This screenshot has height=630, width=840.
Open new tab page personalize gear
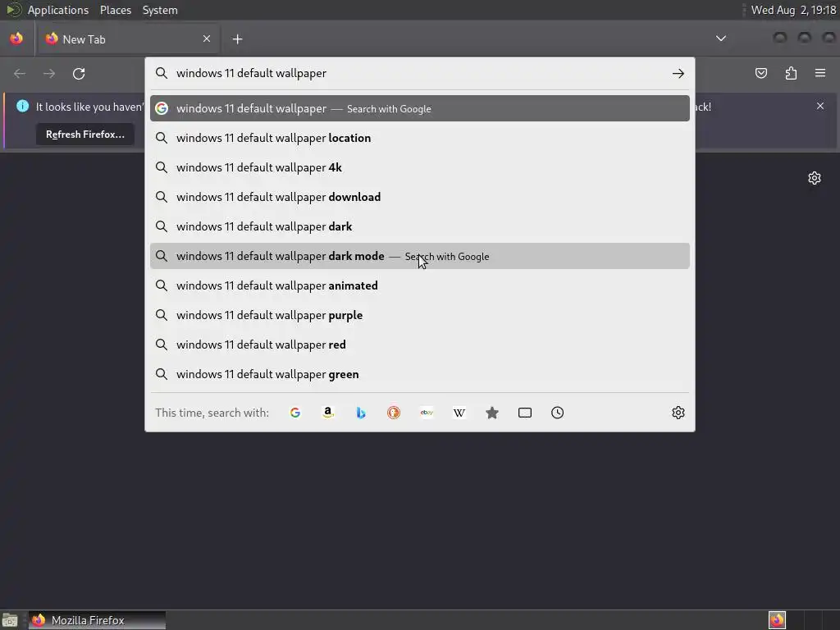click(815, 178)
